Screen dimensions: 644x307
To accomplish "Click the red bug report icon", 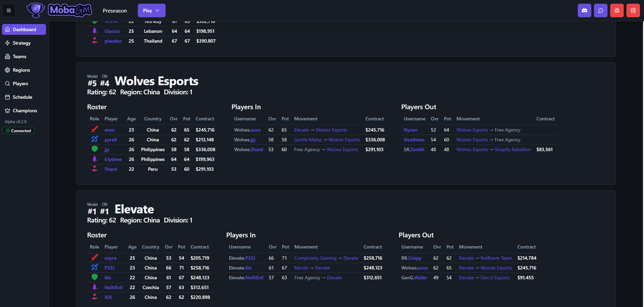I will [617, 10].
